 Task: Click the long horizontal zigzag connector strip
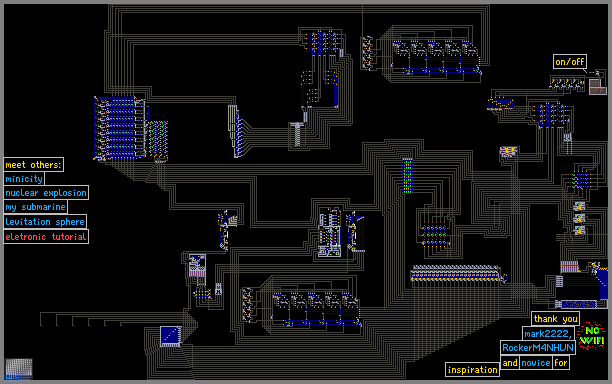pos(457,273)
